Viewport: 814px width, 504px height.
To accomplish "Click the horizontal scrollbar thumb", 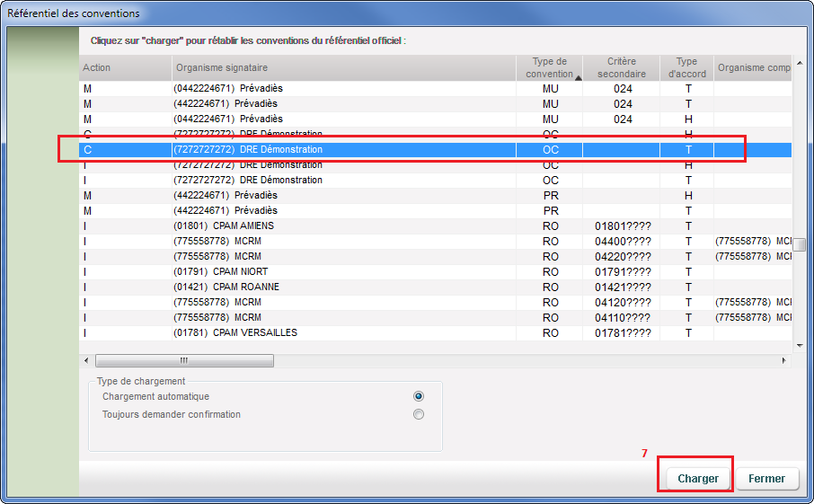I will [x=184, y=360].
